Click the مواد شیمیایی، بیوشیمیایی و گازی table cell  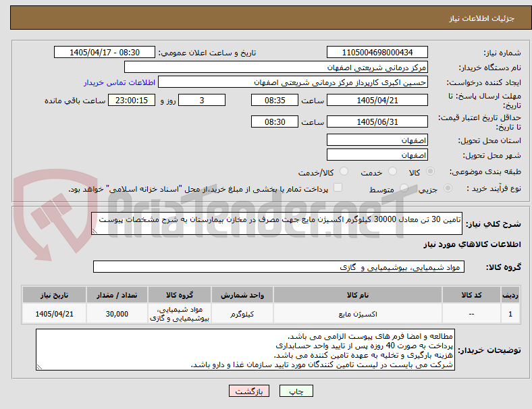(180, 314)
